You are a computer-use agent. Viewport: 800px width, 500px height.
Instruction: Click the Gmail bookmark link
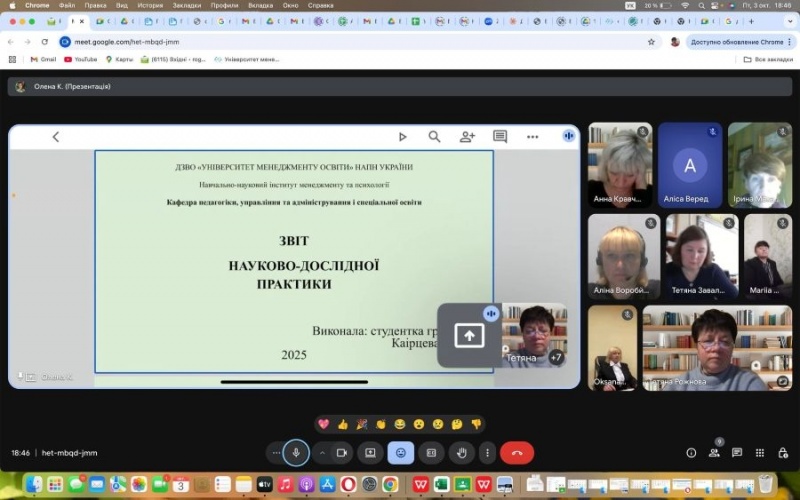tap(42, 59)
